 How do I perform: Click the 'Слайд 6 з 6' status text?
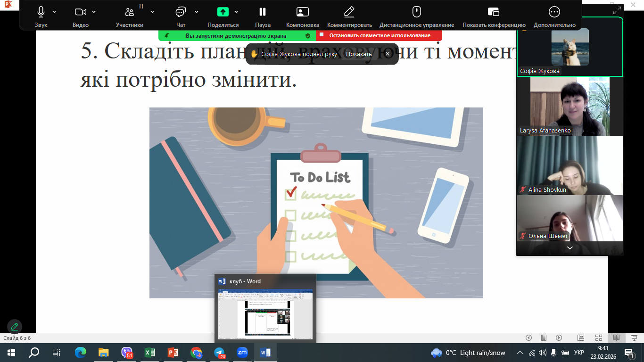pos(17,338)
